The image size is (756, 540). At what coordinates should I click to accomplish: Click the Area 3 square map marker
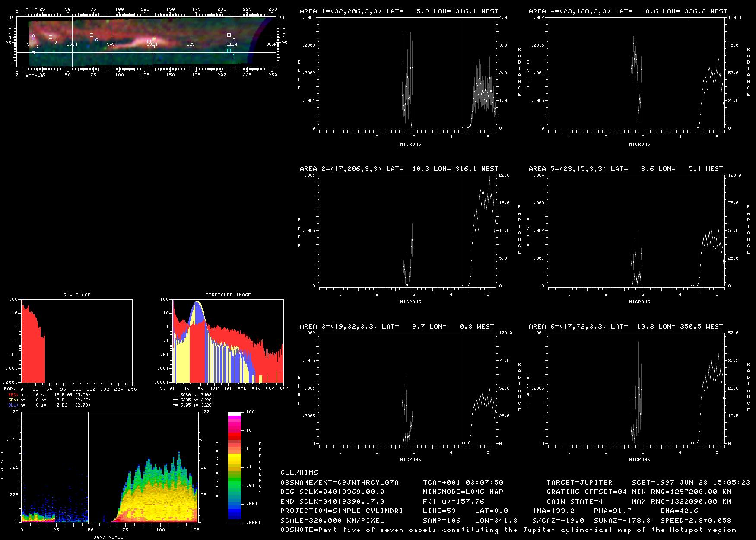coord(51,37)
